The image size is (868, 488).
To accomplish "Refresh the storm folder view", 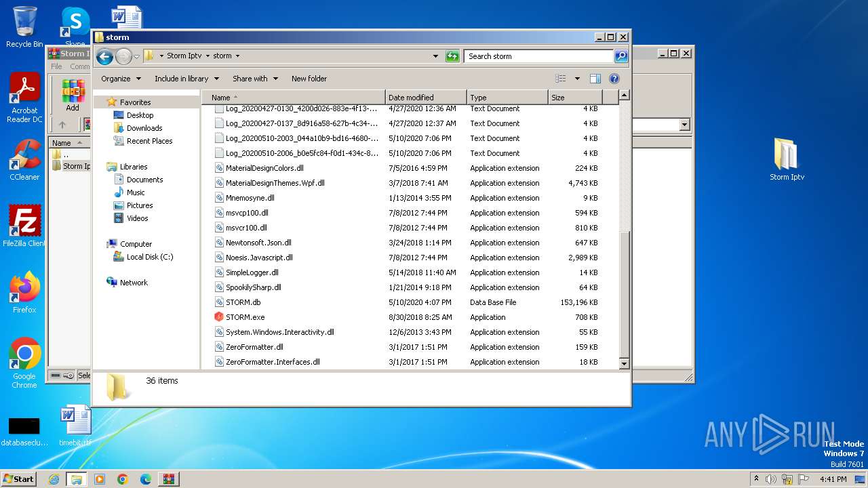I will pyautogui.click(x=452, y=56).
